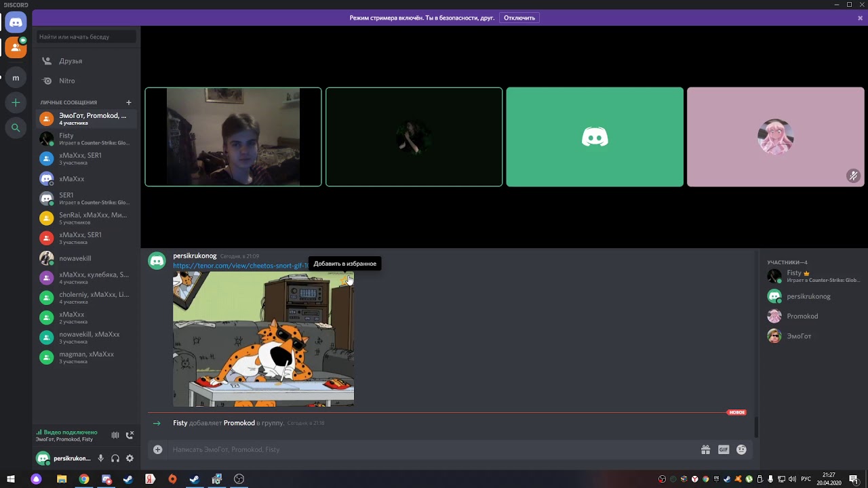868x488 pixels.
Task: Click Fisty's name in the system message
Action: coord(180,423)
